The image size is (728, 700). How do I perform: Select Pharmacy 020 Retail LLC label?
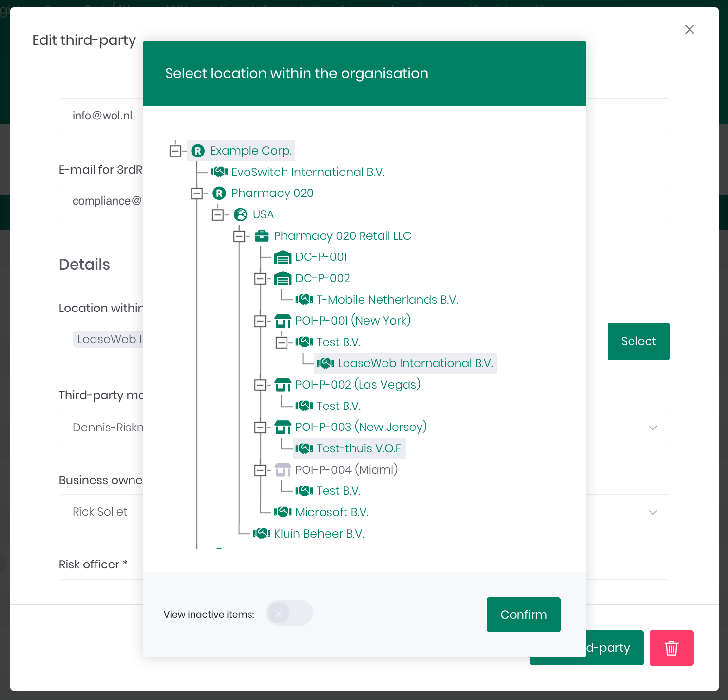(x=343, y=236)
